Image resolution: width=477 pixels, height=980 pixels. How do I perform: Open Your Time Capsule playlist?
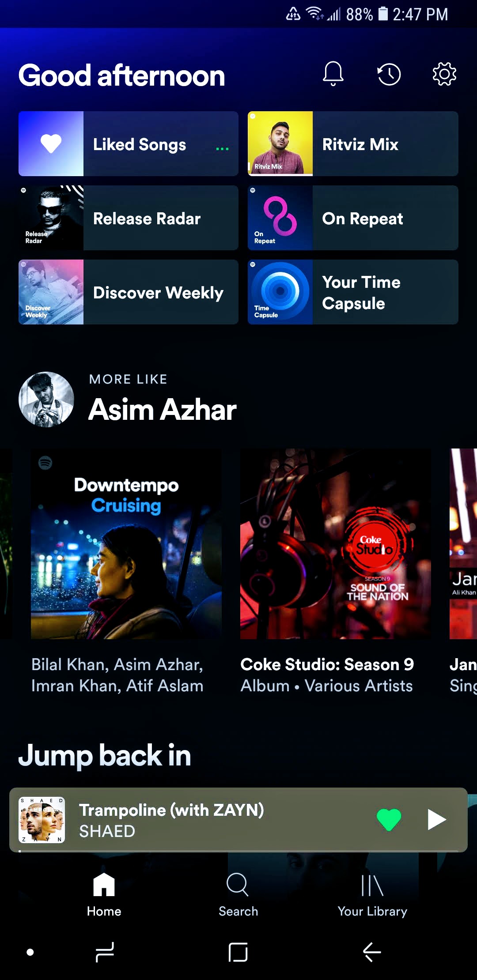coord(353,292)
